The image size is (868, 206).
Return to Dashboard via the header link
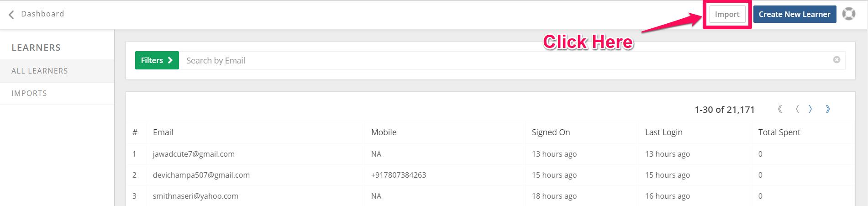[x=42, y=14]
